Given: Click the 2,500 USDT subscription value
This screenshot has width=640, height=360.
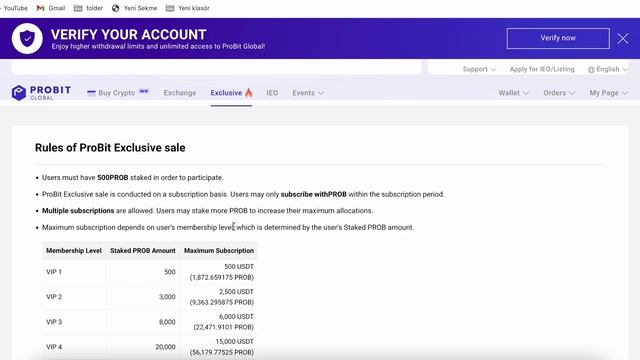Looking at the screenshot, I should click(236, 291).
